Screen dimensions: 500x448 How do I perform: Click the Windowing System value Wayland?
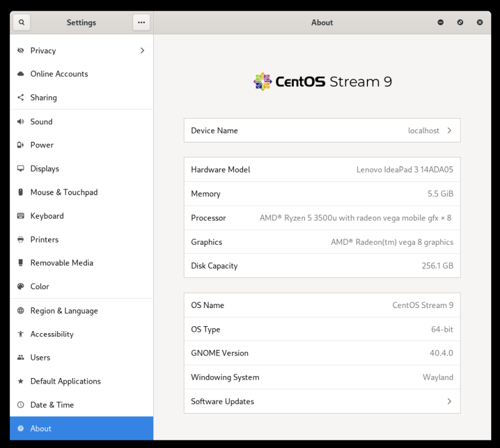[438, 377]
